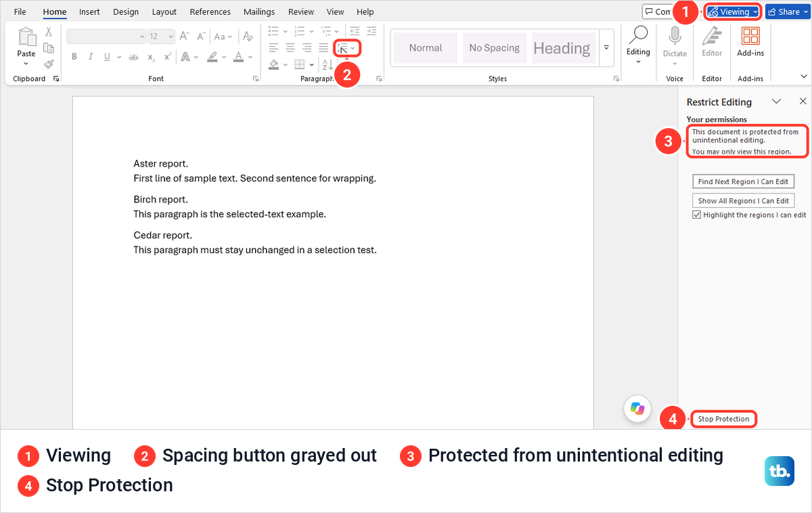Click the Line and Paragraph Spacing icon
This screenshot has height=513, width=812.
[x=343, y=48]
